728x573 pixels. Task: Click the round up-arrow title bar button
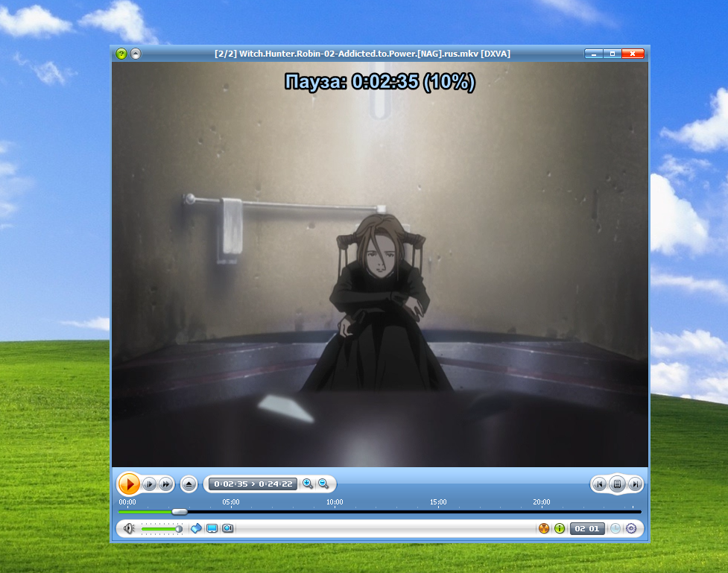(x=136, y=54)
